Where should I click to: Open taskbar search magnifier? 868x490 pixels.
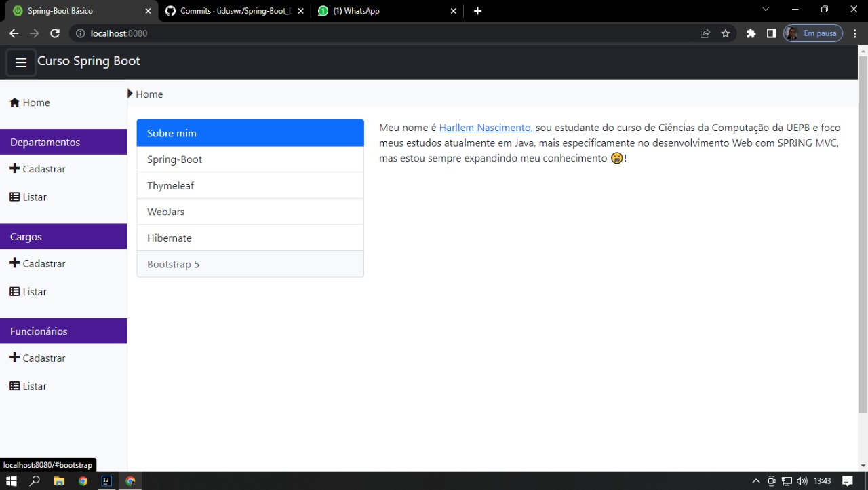35,481
